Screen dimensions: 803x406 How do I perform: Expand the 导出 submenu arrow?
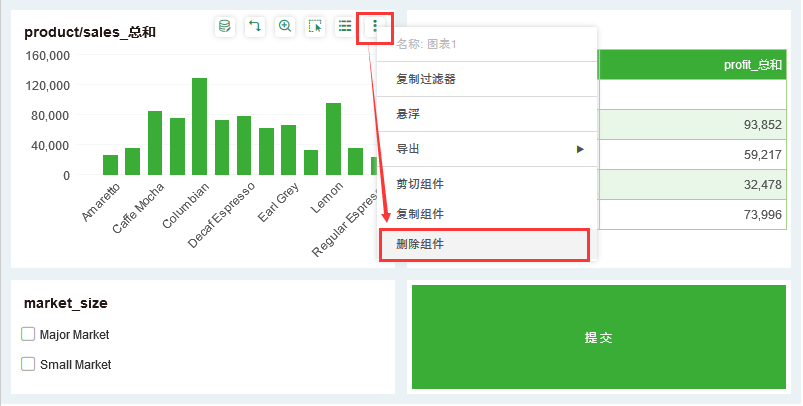click(x=580, y=149)
